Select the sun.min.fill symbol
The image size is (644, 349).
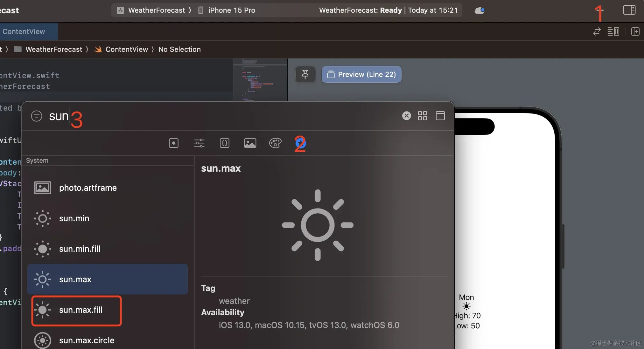tap(108, 249)
